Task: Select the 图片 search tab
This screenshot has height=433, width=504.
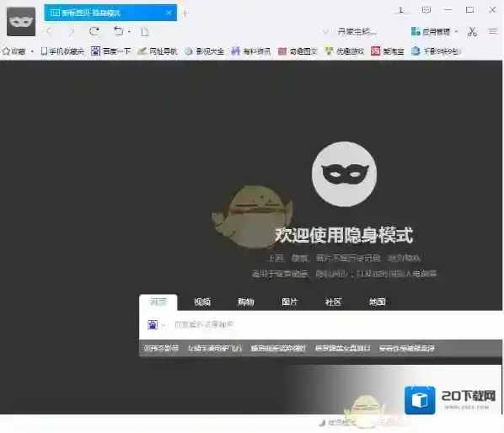Action: (290, 302)
